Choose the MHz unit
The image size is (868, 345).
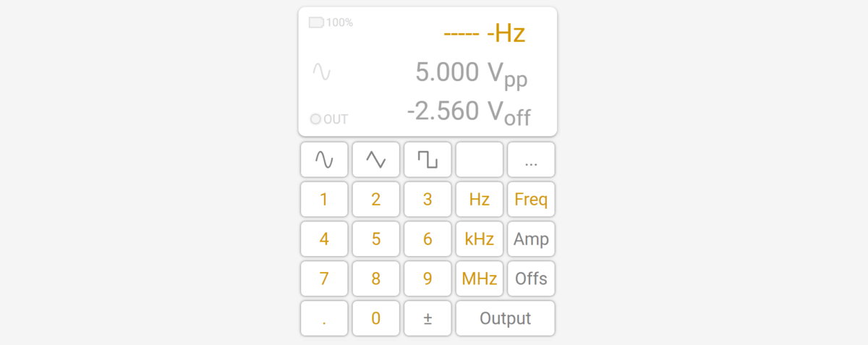coord(480,278)
